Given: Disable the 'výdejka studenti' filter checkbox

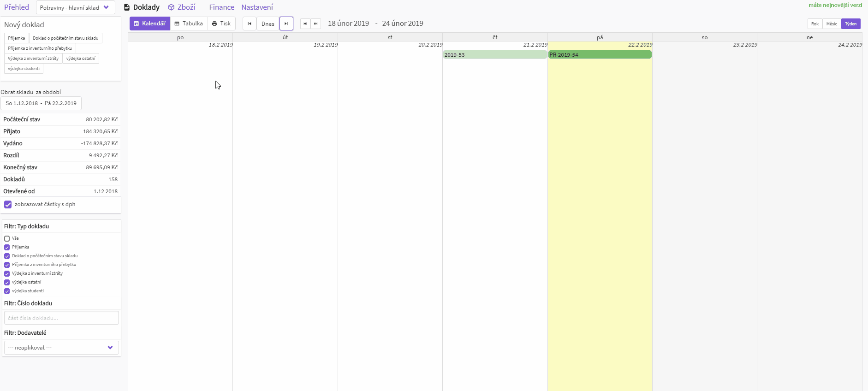Looking at the screenshot, I should click(x=7, y=291).
